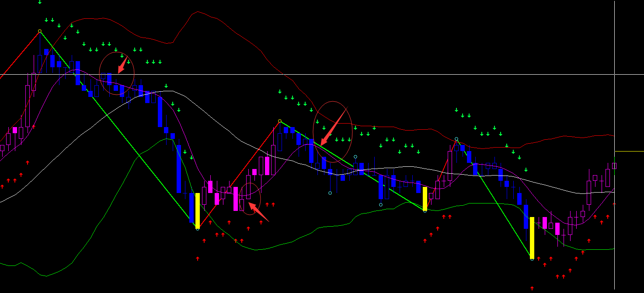Select the yellow circle at the highest zigzag peak

[40, 31]
